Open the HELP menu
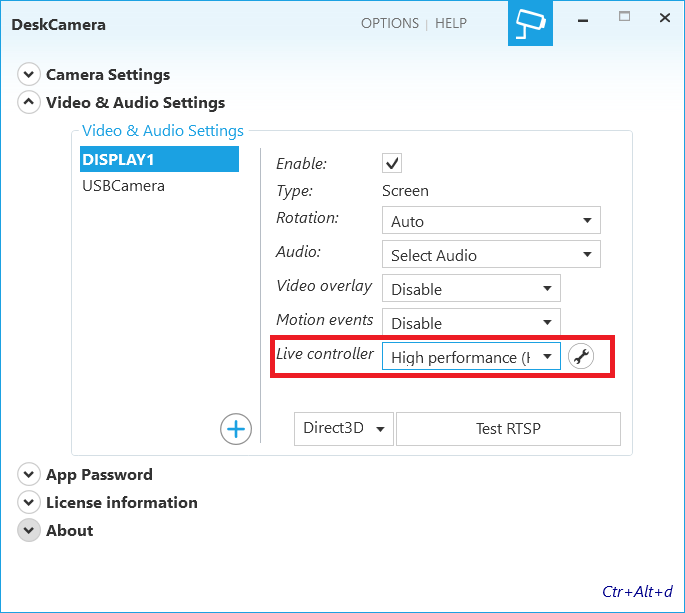The width and height of the screenshot is (685, 613). point(451,23)
